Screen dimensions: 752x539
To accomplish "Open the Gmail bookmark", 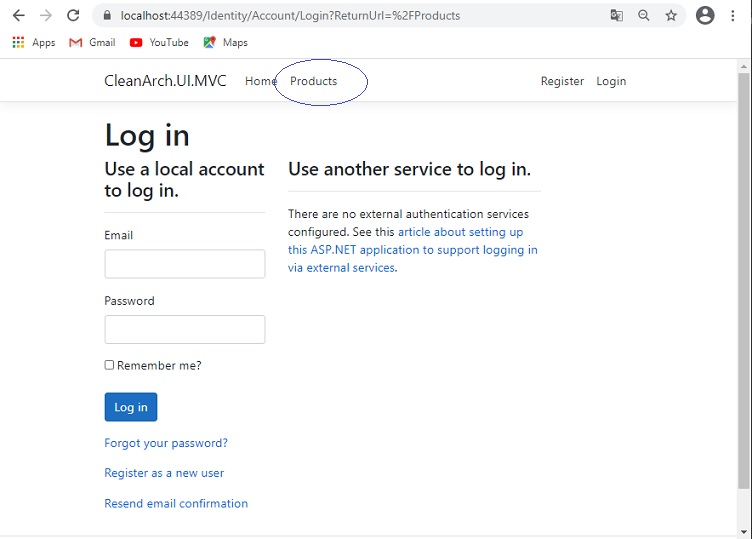I will (x=92, y=43).
